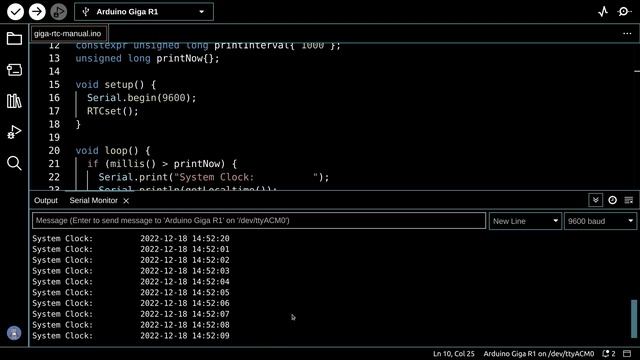Click output line ending 14:52:05
The width and height of the screenshot is (640, 360).
point(131,293)
